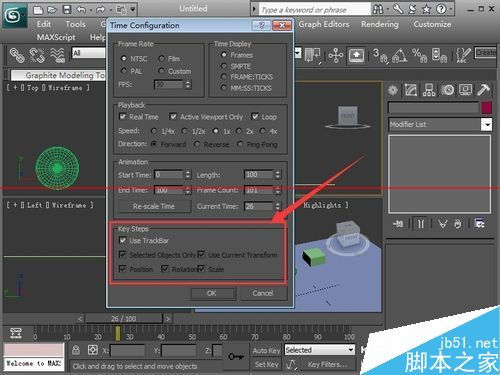This screenshot has width=500, height=375.
Task: Click the Angle Snap Toggle icon
Action: tap(400, 55)
